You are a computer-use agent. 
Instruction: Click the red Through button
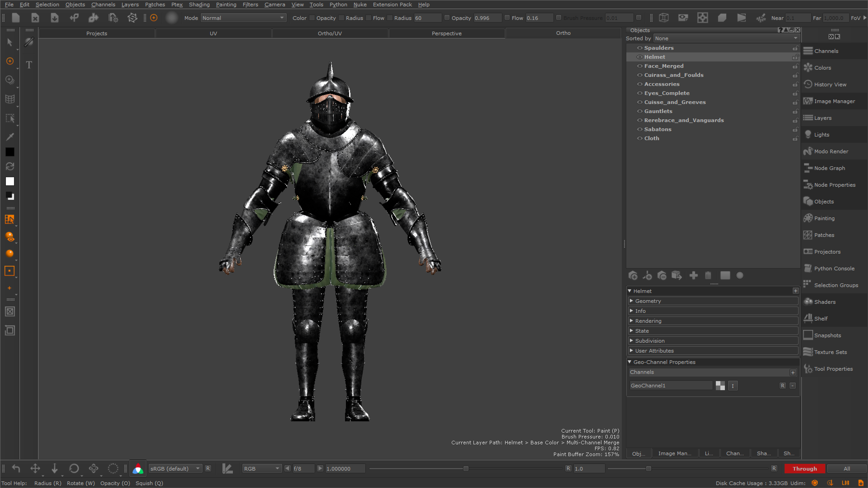coord(805,469)
